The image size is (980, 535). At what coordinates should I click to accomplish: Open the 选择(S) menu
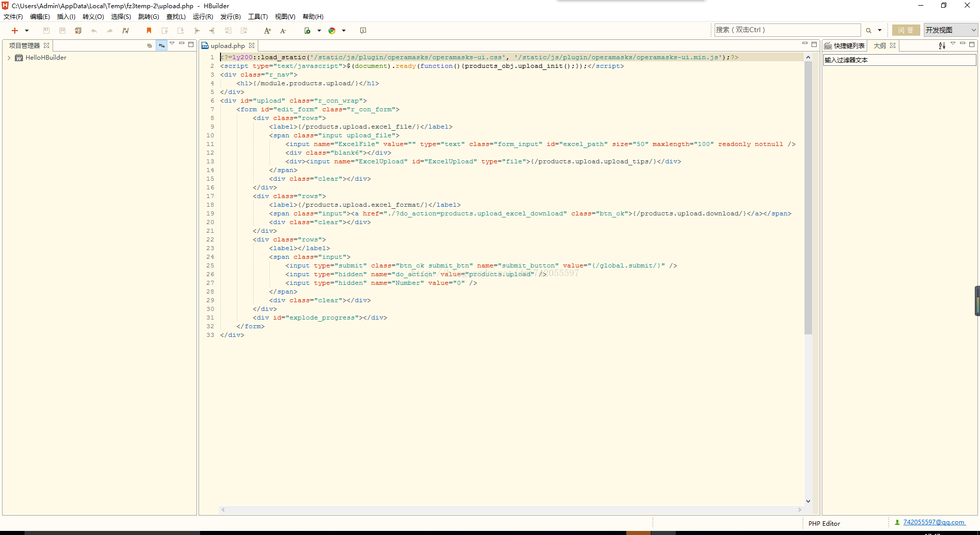(121, 17)
